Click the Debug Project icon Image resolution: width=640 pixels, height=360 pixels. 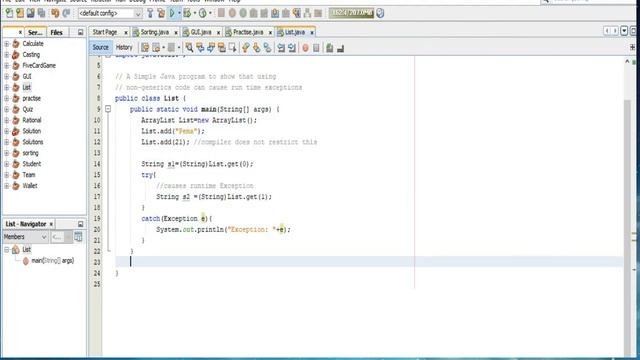[x=187, y=13]
